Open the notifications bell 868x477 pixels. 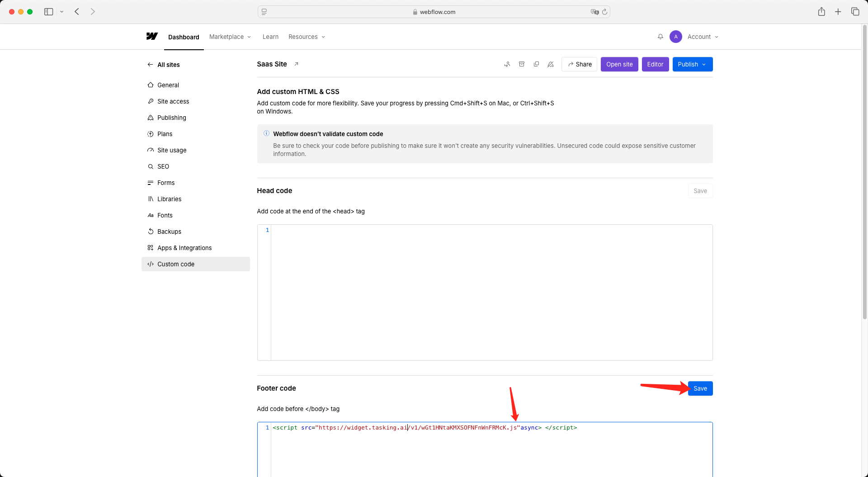(x=660, y=37)
